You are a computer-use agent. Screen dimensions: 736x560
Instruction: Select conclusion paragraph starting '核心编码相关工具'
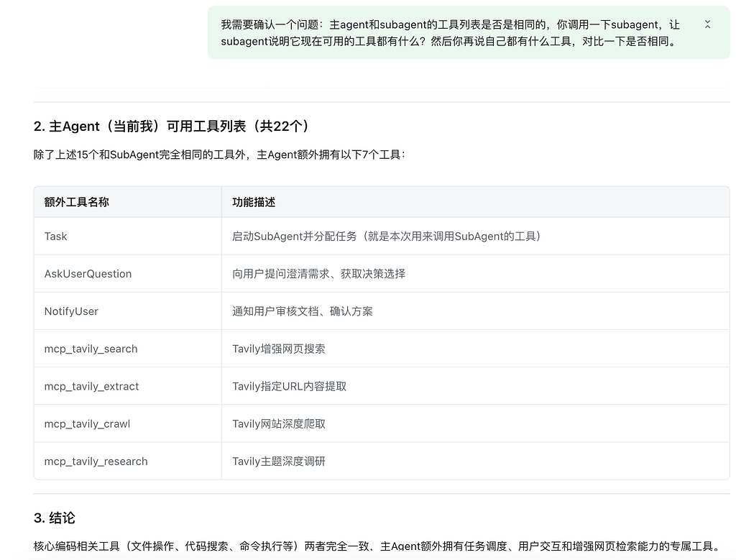378,546
